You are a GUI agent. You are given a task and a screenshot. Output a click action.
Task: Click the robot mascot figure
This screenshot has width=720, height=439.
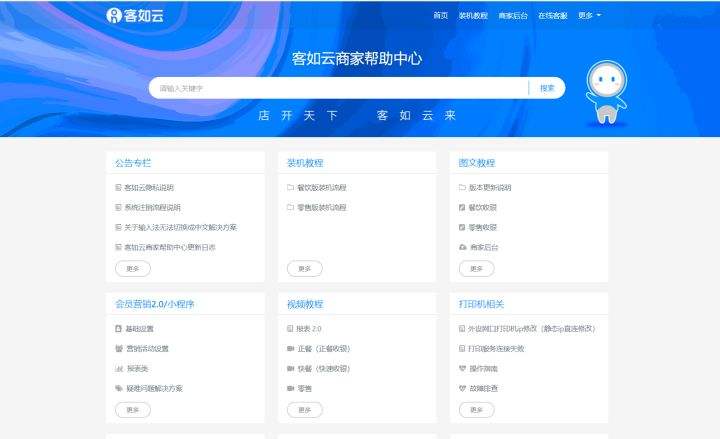pos(606,92)
